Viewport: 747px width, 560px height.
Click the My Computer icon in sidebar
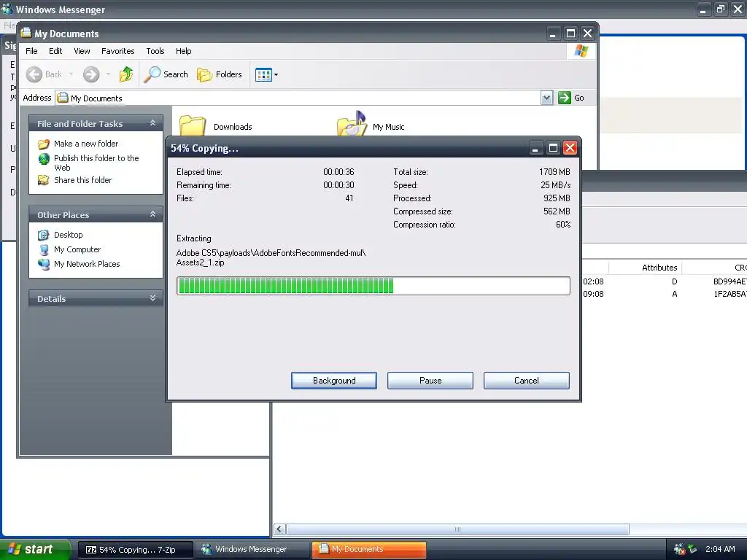coord(44,249)
